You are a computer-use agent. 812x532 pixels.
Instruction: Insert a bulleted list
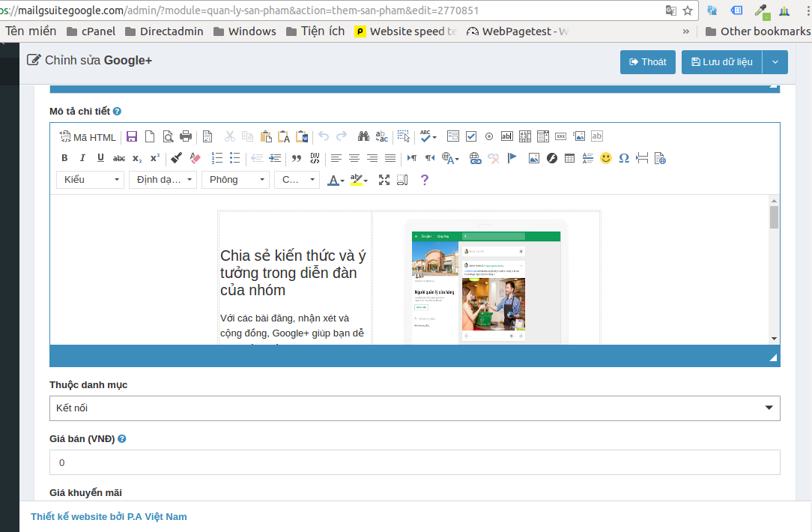[x=235, y=158]
